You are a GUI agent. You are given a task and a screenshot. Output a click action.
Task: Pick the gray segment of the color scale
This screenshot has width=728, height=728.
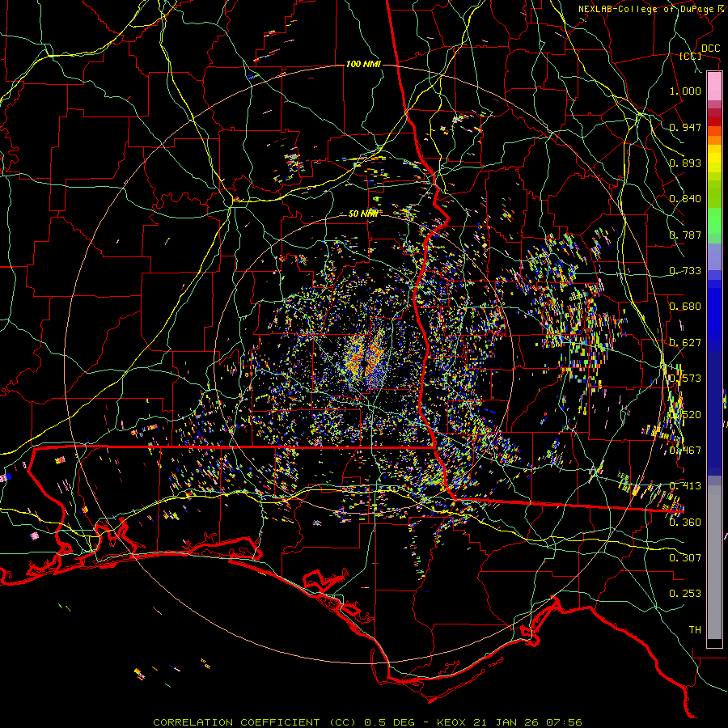point(714,562)
